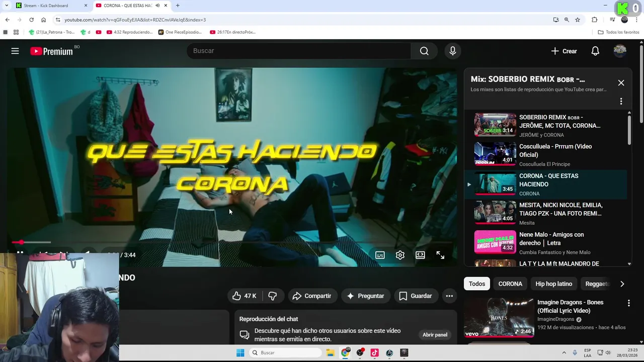This screenshot has height=362, width=644.
Task: Open bookmarks apps grid icon
Action: click(16, 32)
